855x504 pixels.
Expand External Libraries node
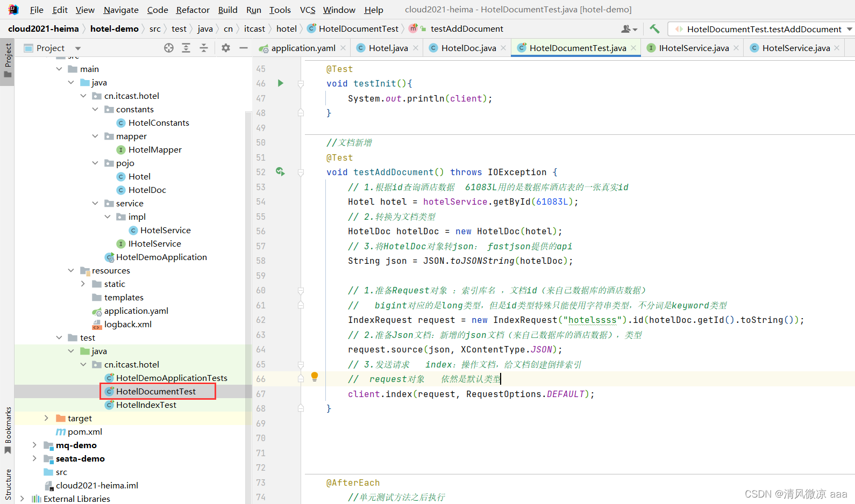pos(23,499)
